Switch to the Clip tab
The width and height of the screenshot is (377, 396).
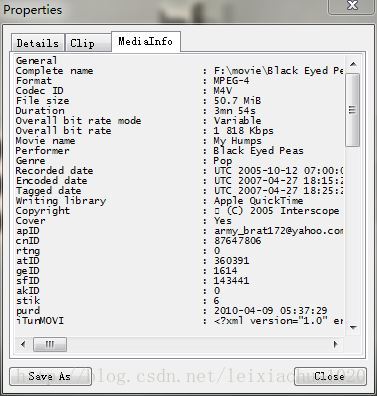coord(88,43)
